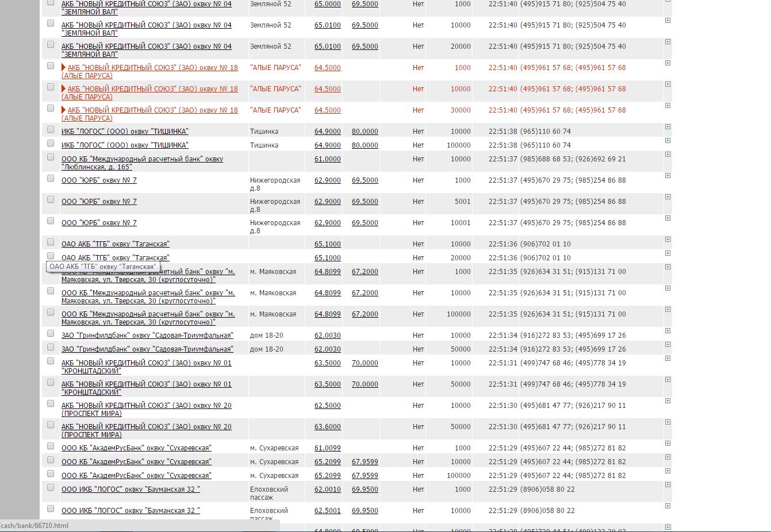Open Международный расчетный банк Люблинская link
This screenshot has height=532, width=771.
(142, 163)
